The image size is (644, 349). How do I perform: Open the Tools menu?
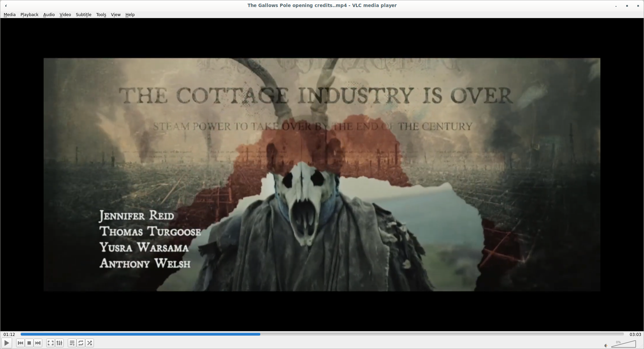(x=101, y=15)
